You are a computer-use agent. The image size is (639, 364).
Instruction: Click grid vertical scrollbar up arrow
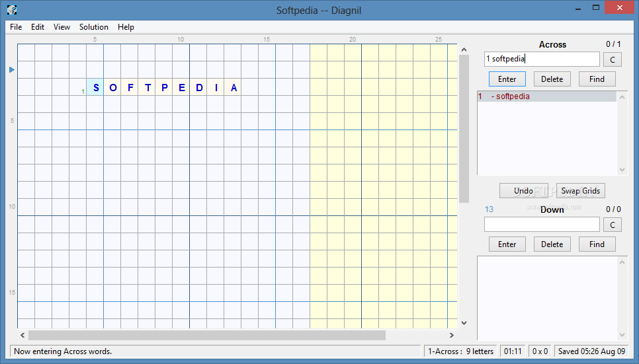pos(464,50)
